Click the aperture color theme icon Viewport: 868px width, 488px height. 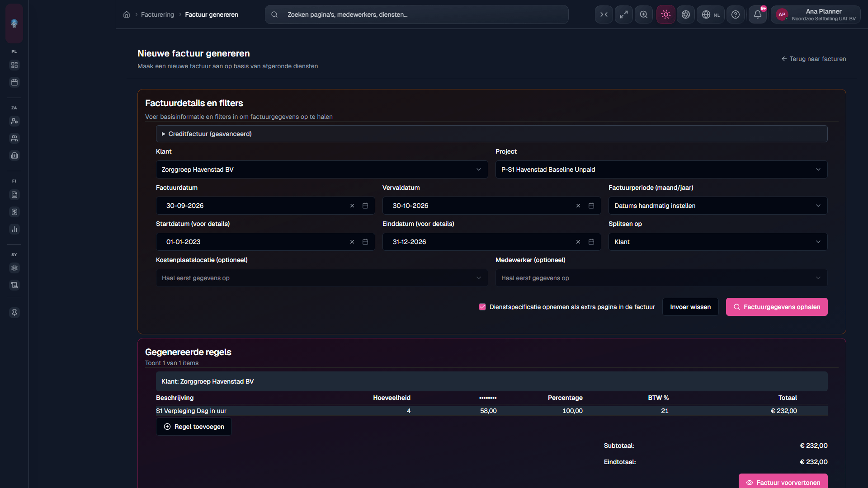click(x=686, y=14)
